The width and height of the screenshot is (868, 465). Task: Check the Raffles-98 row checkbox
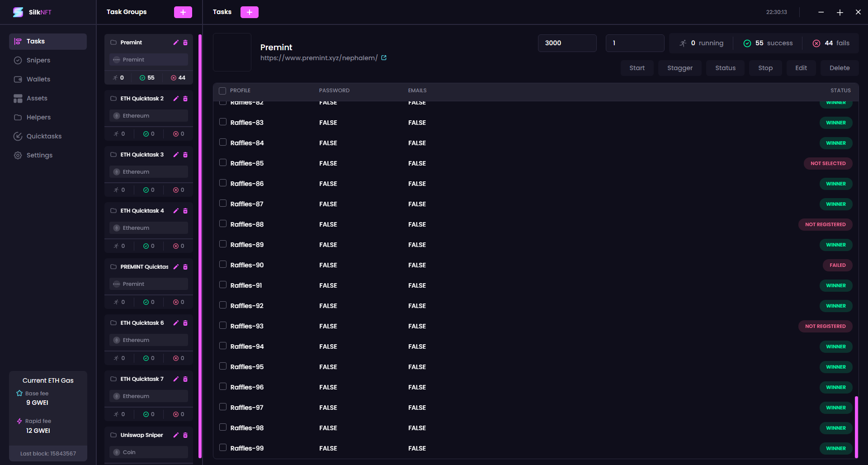pyautogui.click(x=223, y=427)
